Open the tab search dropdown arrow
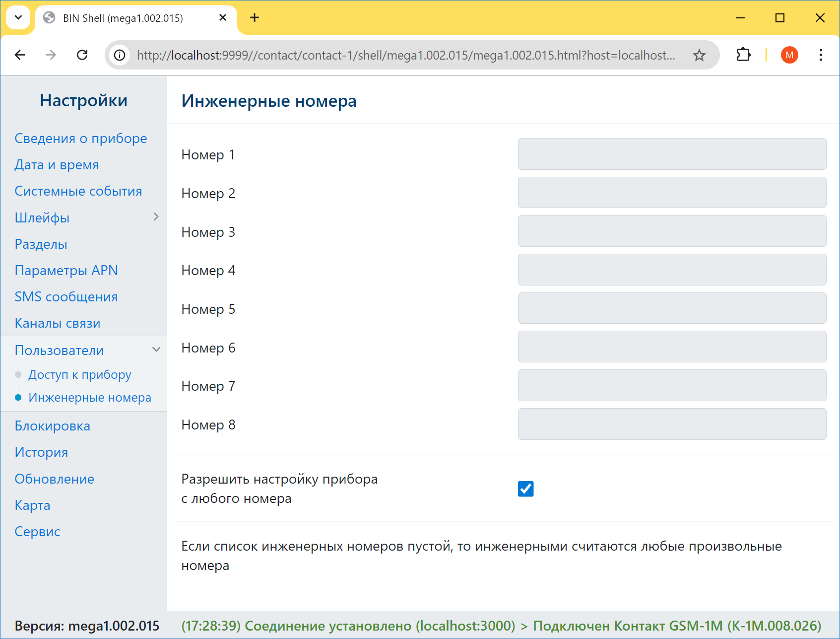Screen dimensions: 840x639 tap(18, 18)
